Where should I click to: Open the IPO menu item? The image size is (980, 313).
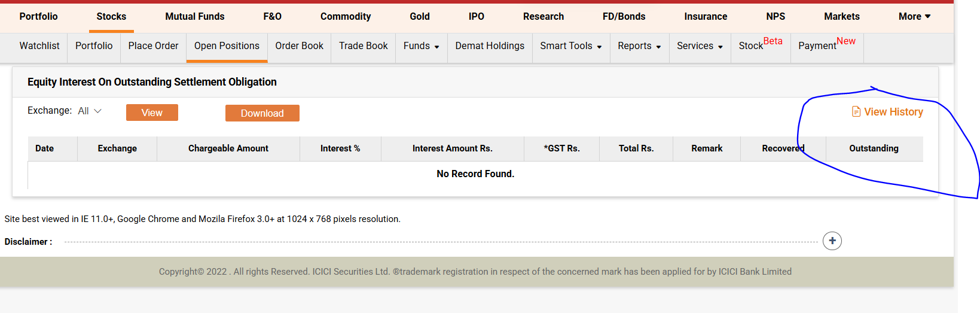click(x=476, y=17)
